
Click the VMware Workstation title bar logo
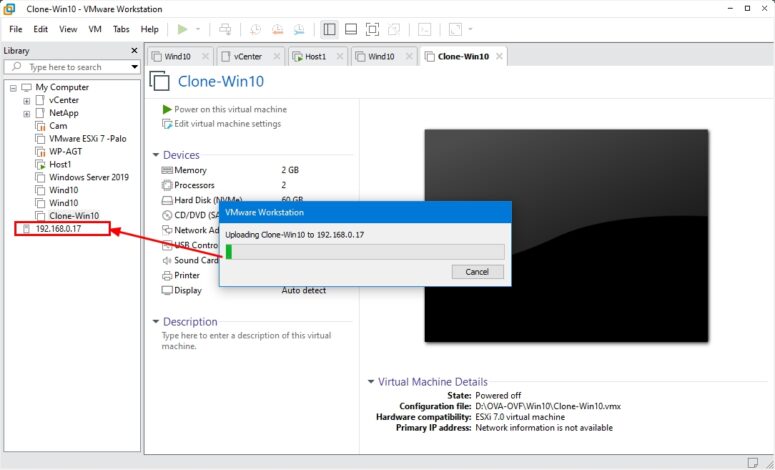point(9,9)
